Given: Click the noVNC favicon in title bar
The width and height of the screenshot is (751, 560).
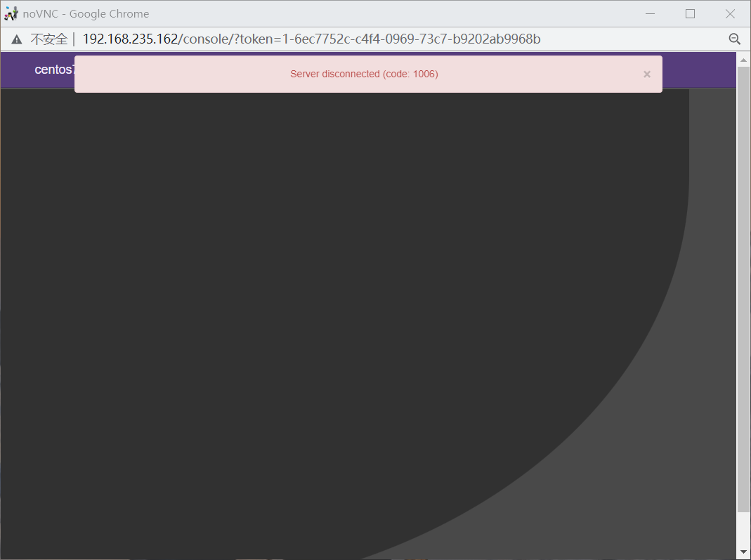Looking at the screenshot, I should [11, 14].
